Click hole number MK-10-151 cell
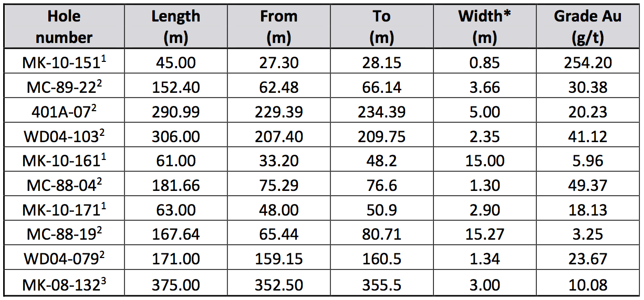Viewport: 644px width, 300px height. [x=65, y=63]
